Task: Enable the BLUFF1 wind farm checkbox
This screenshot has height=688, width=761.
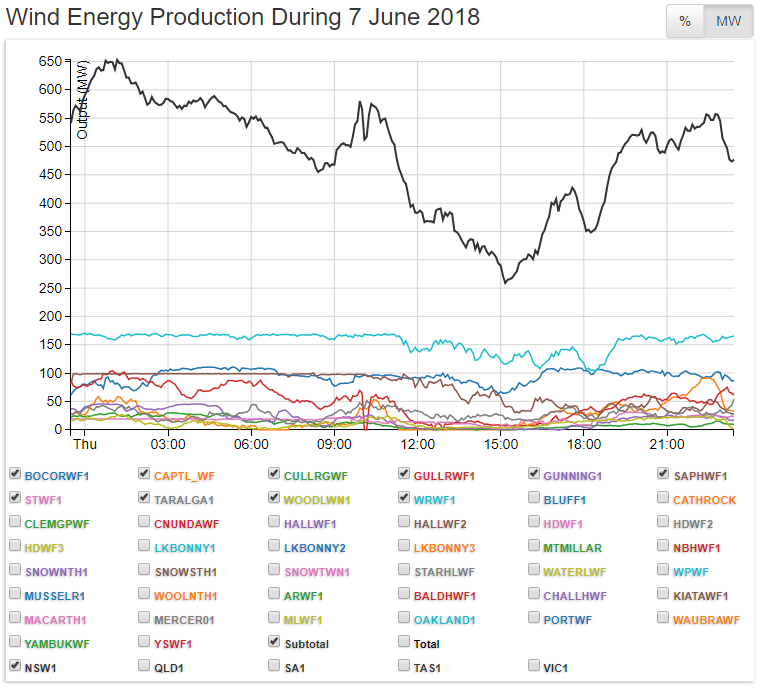Action: pos(535,497)
